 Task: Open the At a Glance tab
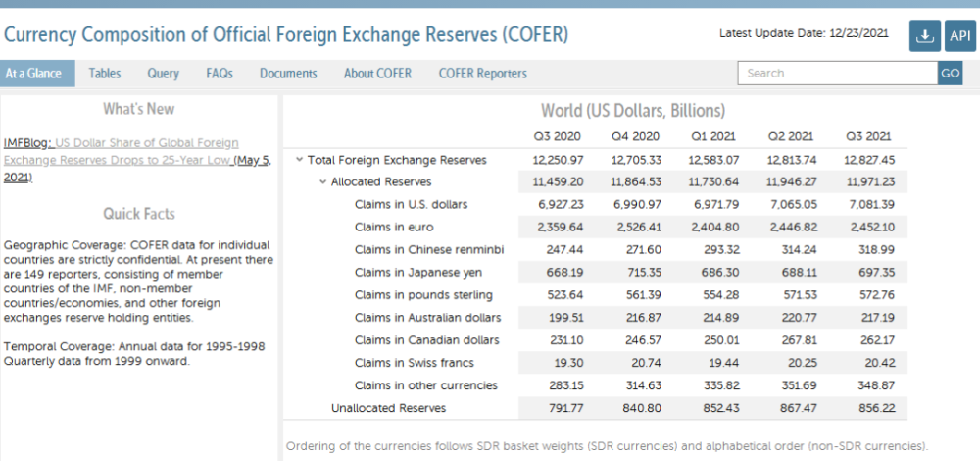[x=34, y=74]
